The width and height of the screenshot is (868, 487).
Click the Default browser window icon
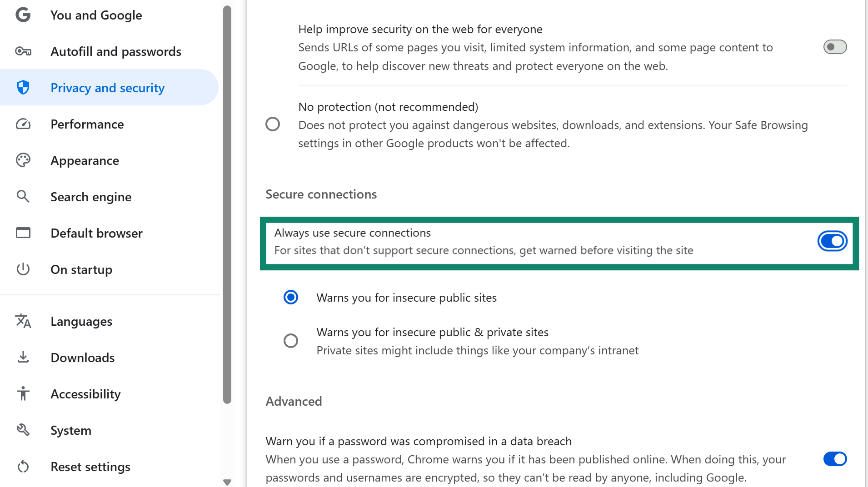[x=23, y=233]
